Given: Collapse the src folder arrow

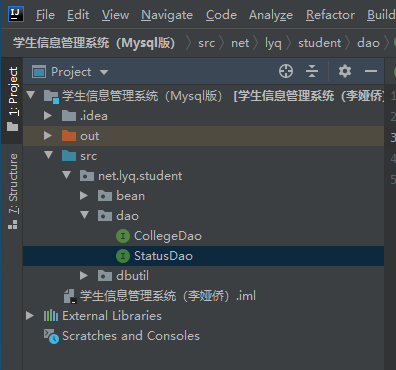Looking at the screenshot, I should pos(49,155).
